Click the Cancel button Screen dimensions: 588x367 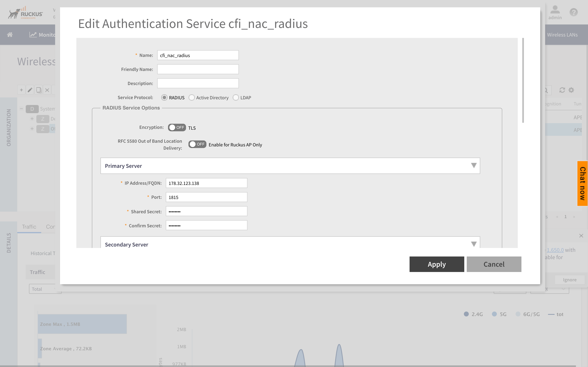tap(494, 264)
